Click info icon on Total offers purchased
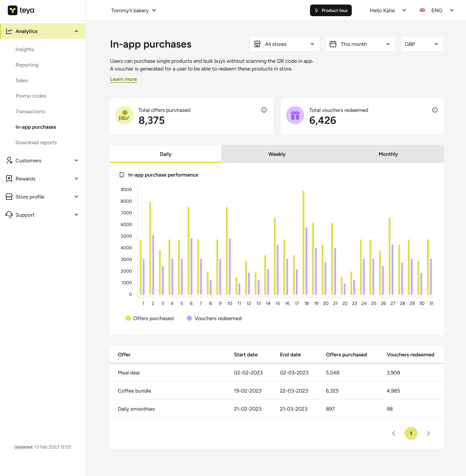This screenshot has height=476, width=466. click(264, 110)
